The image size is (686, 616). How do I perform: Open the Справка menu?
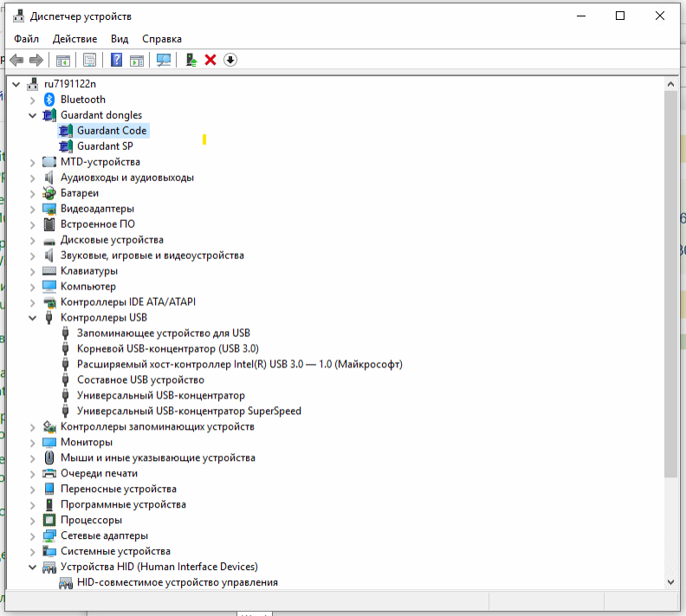[x=161, y=39]
